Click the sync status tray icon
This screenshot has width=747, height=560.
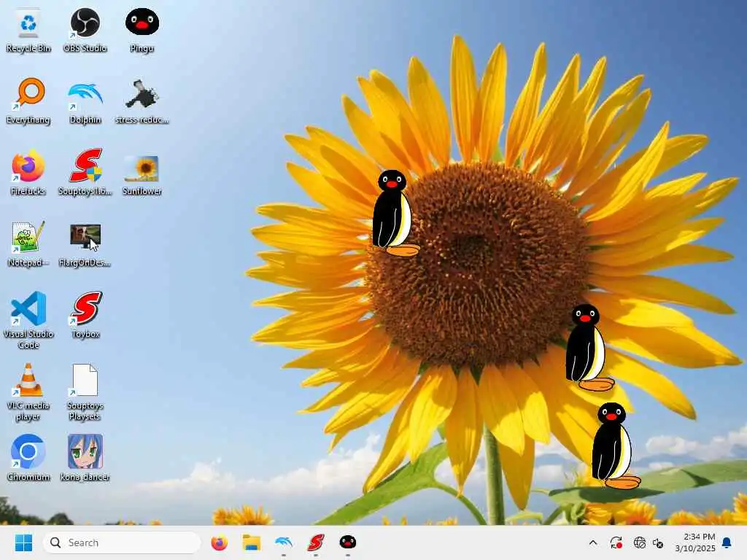point(616,542)
